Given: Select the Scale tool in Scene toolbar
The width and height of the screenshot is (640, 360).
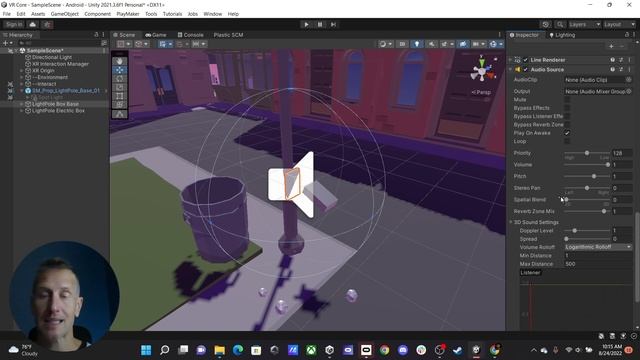Looking at the screenshot, I should click(120, 87).
